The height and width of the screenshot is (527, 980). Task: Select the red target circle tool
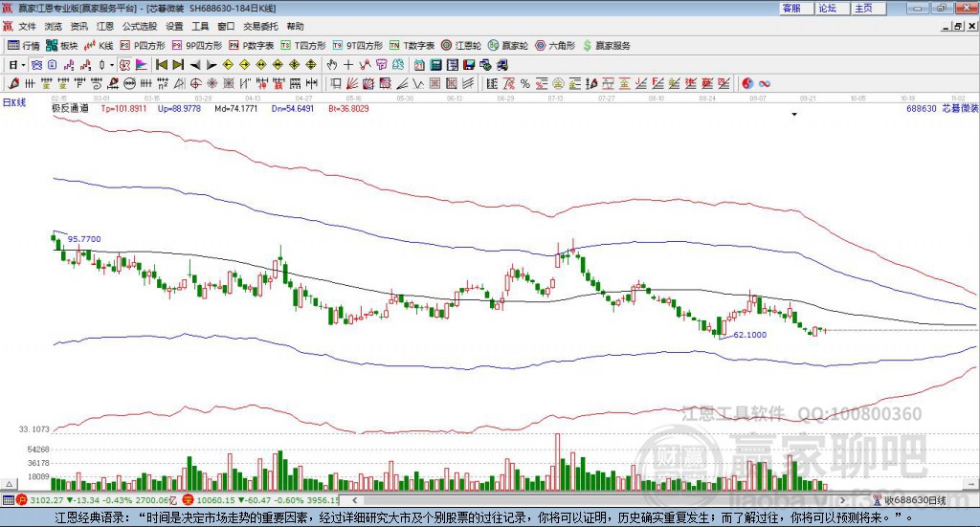click(x=196, y=83)
